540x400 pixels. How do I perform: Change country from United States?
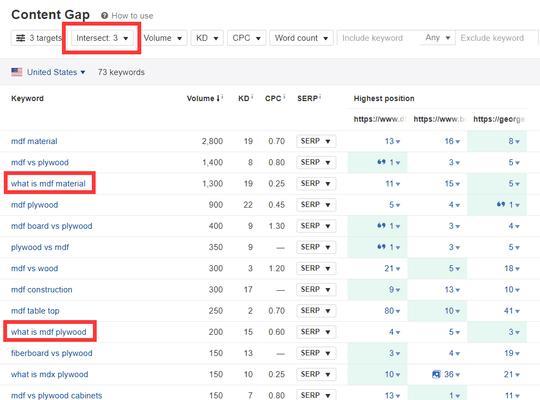pos(56,72)
